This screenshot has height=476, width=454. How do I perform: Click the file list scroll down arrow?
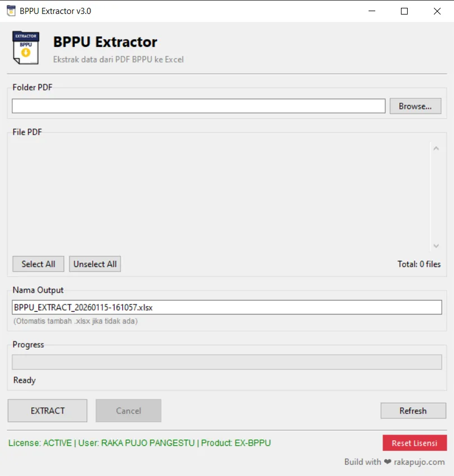(436, 246)
